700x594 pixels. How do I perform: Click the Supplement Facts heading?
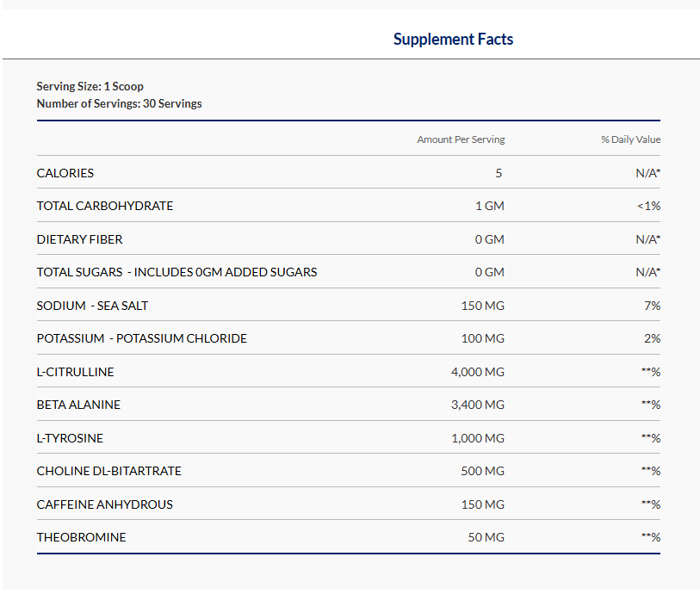453,40
